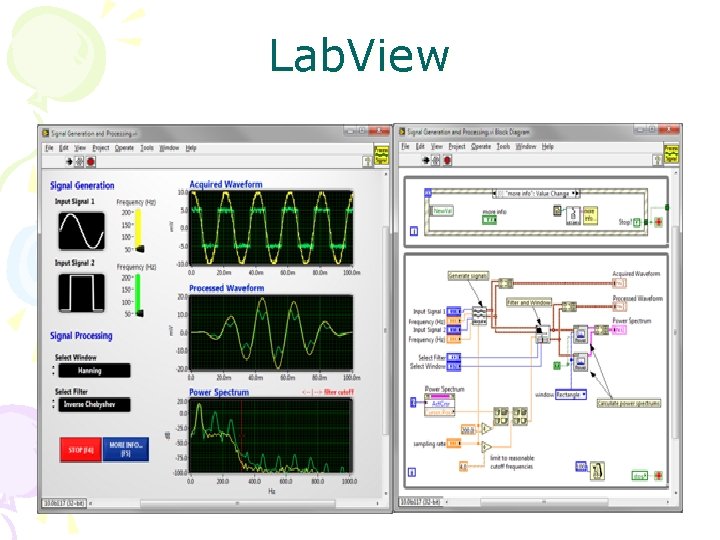This screenshot has width=720, height=540.
Task: Adjust the yellow Input Signal 1 frequency slider
Action: (139, 231)
